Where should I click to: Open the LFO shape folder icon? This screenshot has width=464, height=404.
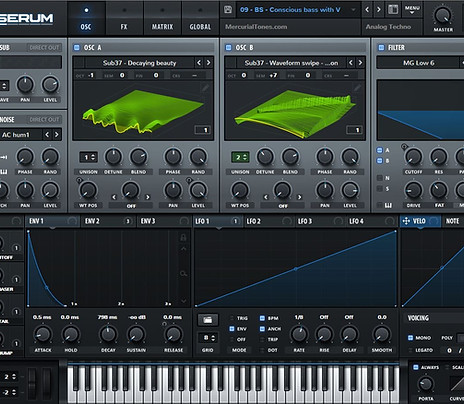[x=207, y=320]
